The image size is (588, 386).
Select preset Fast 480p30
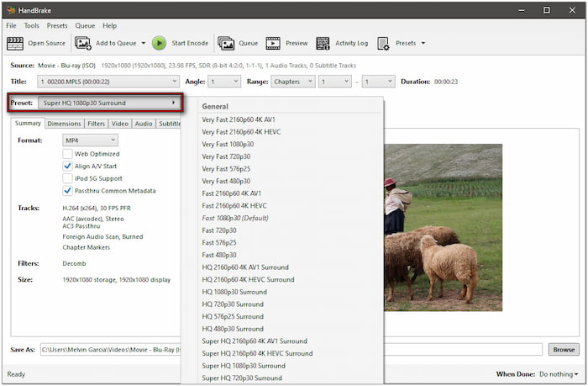click(219, 255)
